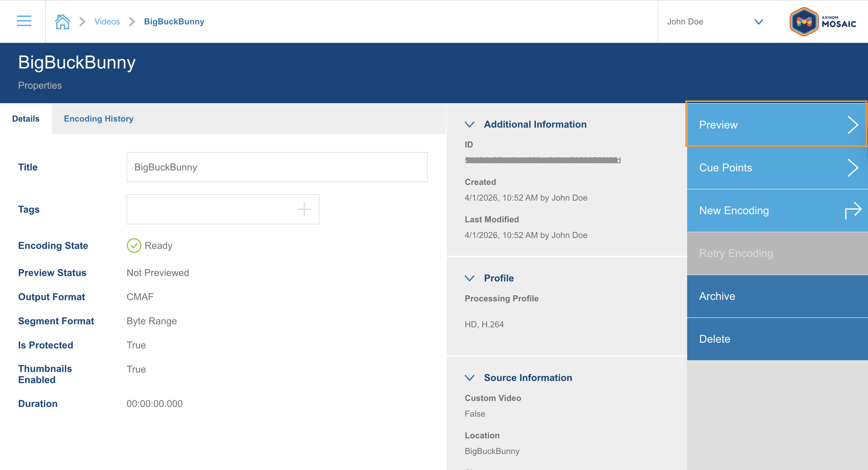Click the BigBuckBunny breadcrumb item

(x=174, y=21)
